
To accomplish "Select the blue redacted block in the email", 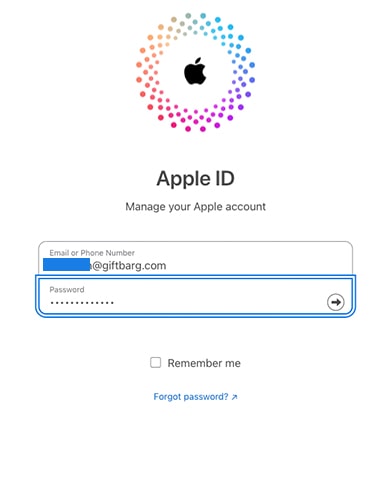I will pyautogui.click(x=67, y=265).
